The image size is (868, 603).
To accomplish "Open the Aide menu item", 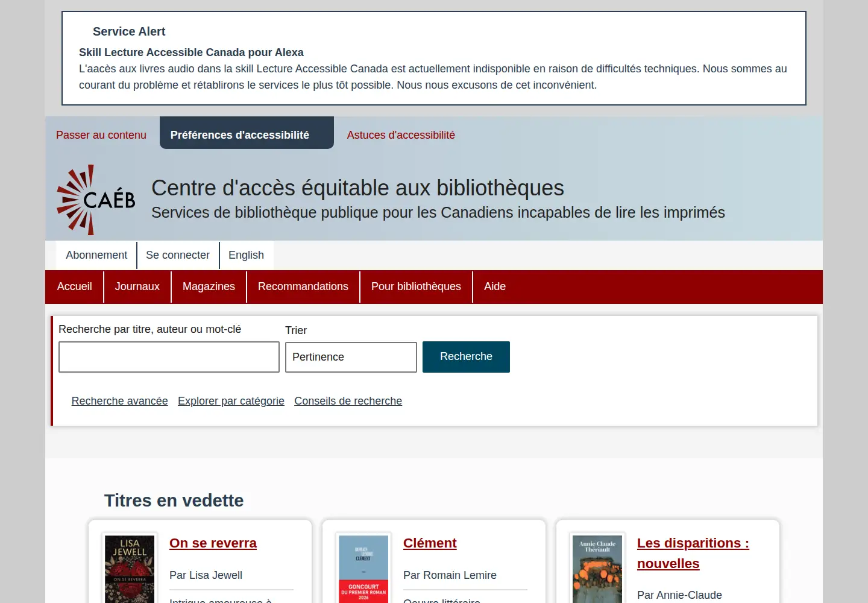I will (x=495, y=286).
